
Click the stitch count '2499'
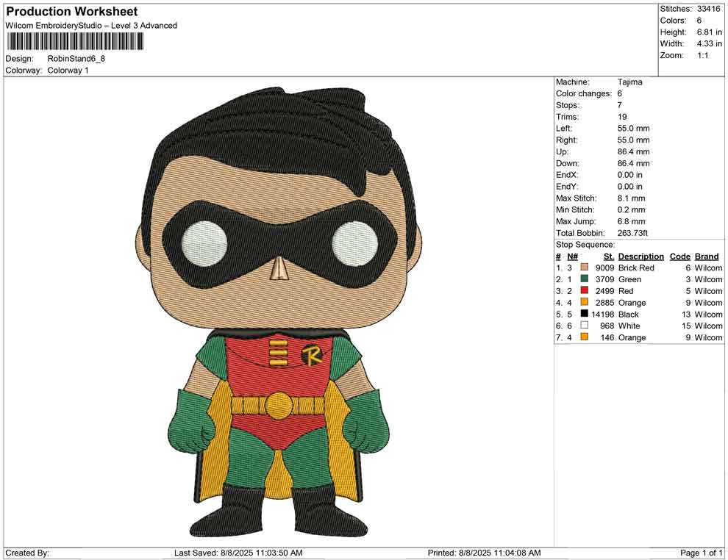(604, 291)
